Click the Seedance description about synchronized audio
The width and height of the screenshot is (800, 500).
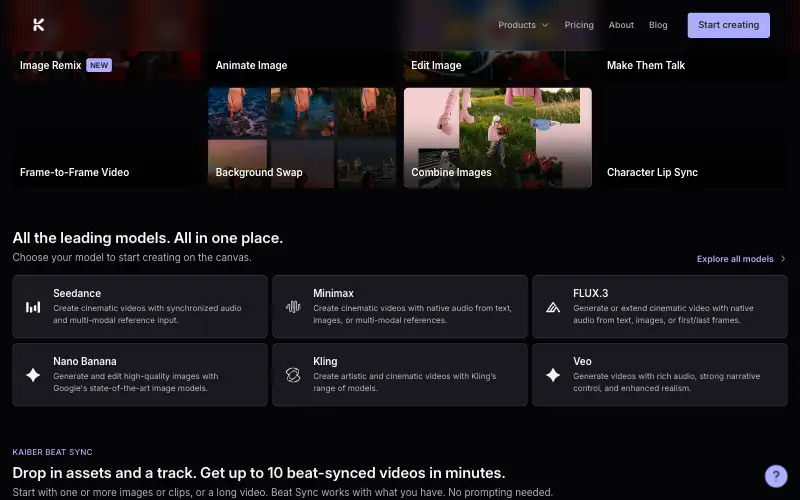147,314
